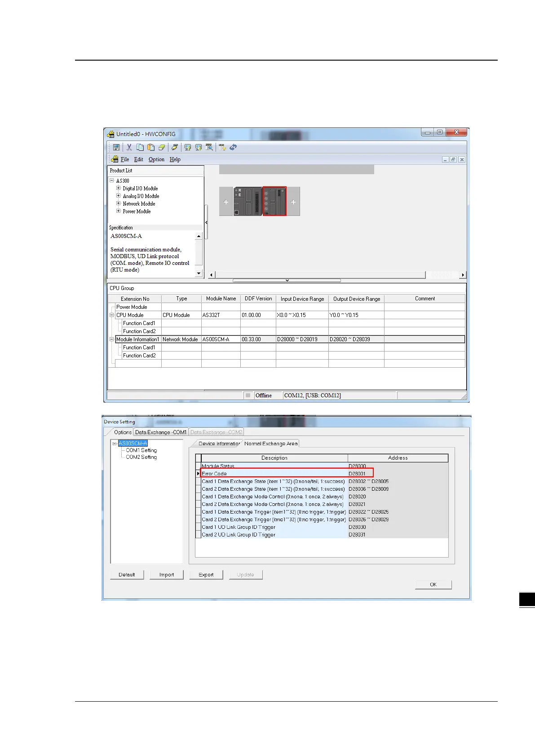The height and width of the screenshot is (756, 535).
Task: Click AS332T module name cell
Action: (221, 315)
